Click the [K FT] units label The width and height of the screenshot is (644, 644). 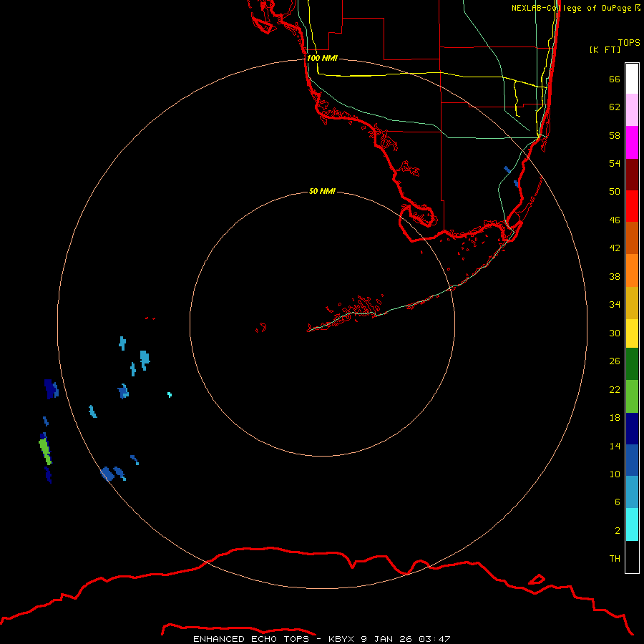pyautogui.click(x=605, y=49)
